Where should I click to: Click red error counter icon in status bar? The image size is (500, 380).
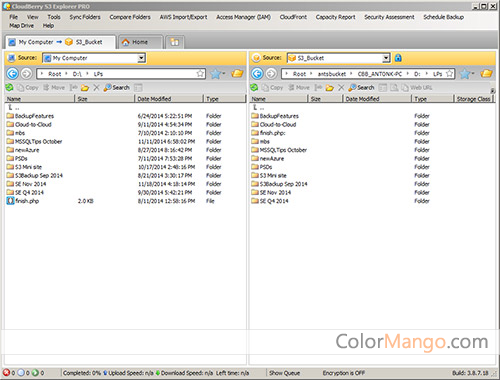tap(6, 373)
